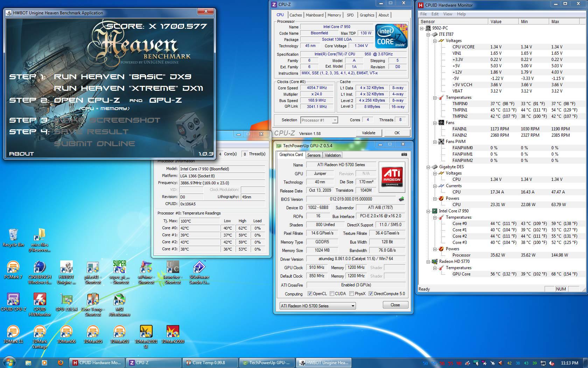Image resolution: width=588 pixels, height=368 pixels.
Task: Toggle PhysX checkbox in GPU-Z
Action: pos(351,294)
